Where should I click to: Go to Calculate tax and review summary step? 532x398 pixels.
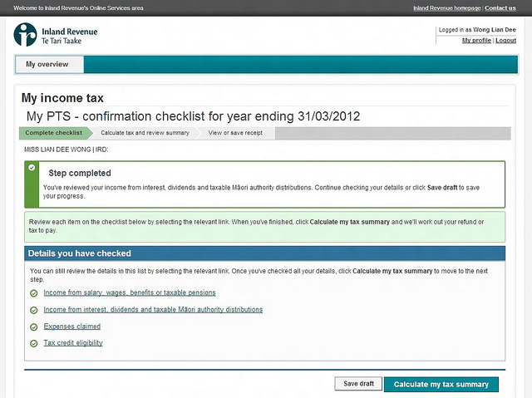click(x=145, y=133)
